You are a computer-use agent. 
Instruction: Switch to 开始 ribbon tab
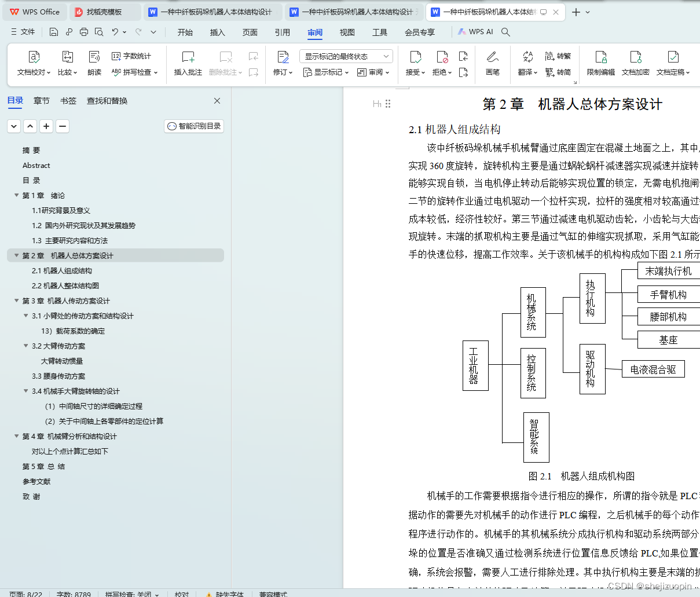[x=185, y=32]
